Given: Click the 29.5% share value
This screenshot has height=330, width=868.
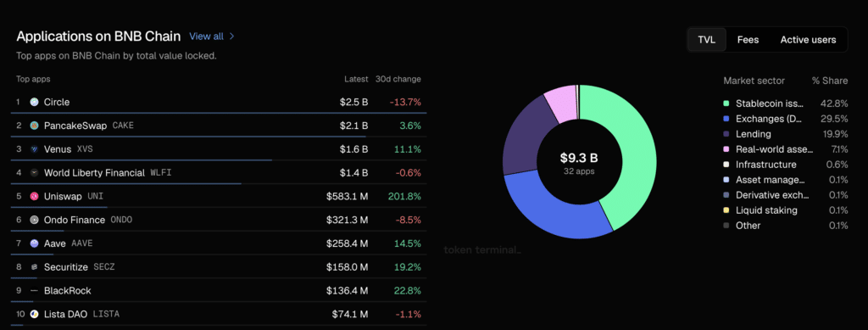Looking at the screenshot, I should tap(835, 119).
